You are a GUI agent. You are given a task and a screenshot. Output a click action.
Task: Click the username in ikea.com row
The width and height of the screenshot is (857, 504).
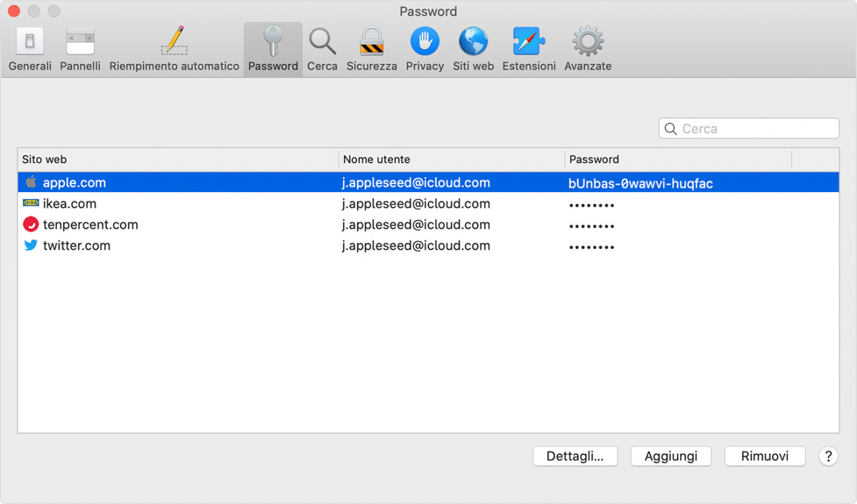tap(416, 203)
